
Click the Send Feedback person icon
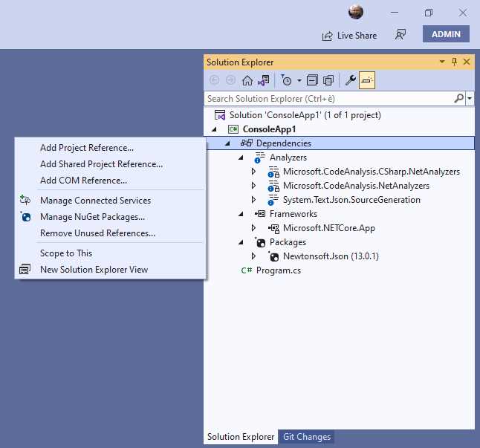(400, 35)
